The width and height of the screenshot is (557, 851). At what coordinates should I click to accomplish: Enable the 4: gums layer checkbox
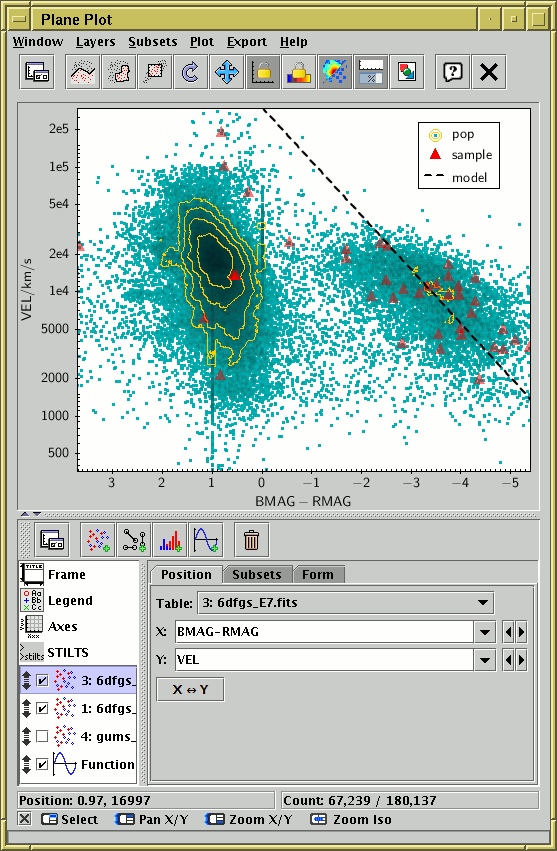[x=42, y=736]
